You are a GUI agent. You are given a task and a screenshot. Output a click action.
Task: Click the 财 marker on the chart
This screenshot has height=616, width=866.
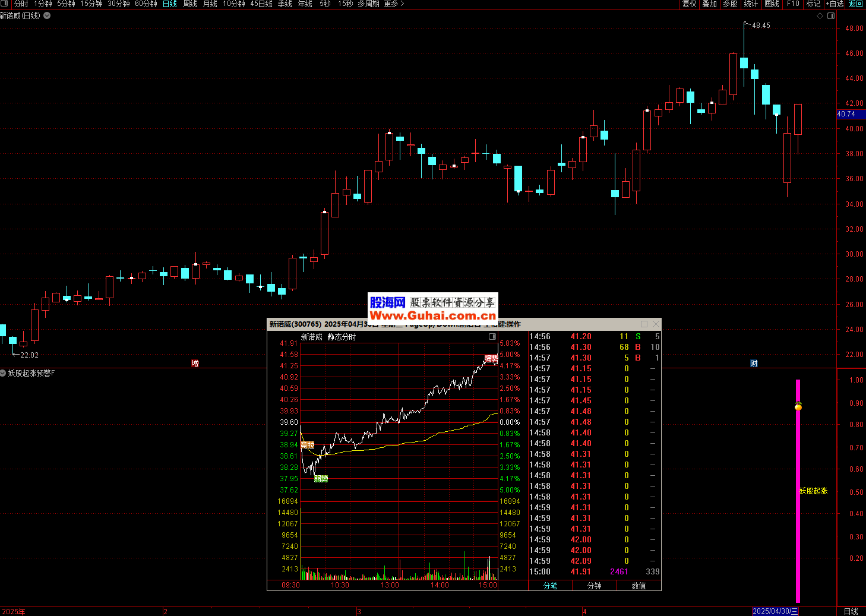[754, 363]
